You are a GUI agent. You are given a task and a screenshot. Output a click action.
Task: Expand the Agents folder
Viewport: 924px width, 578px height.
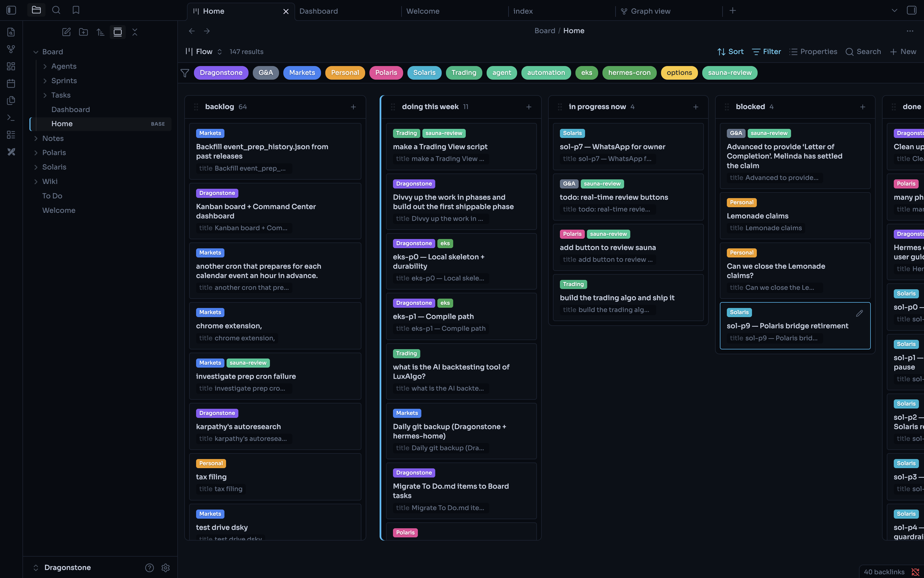tap(45, 67)
